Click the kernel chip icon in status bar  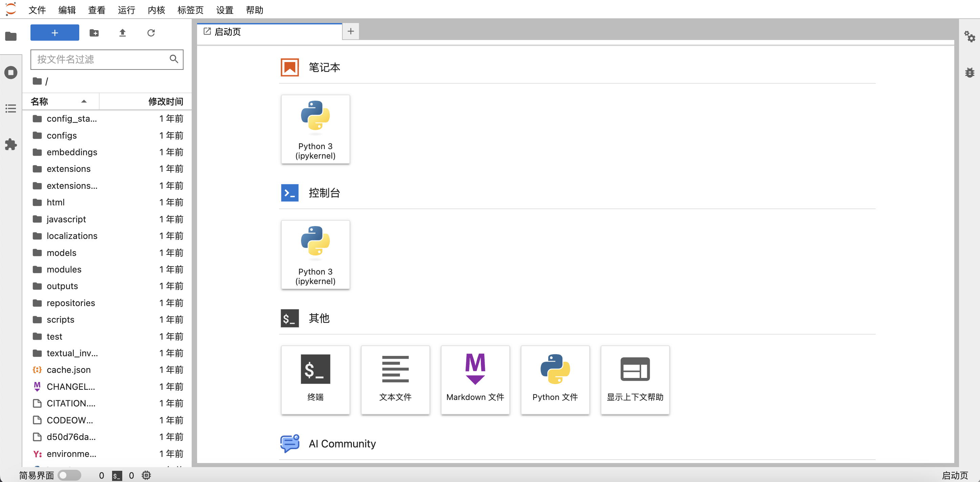[x=147, y=475]
